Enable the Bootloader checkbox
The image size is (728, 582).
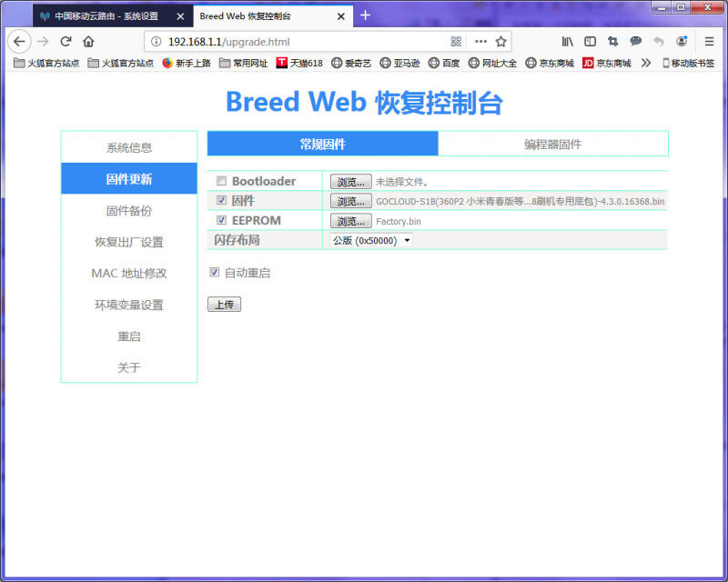pyautogui.click(x=221, y=181)
